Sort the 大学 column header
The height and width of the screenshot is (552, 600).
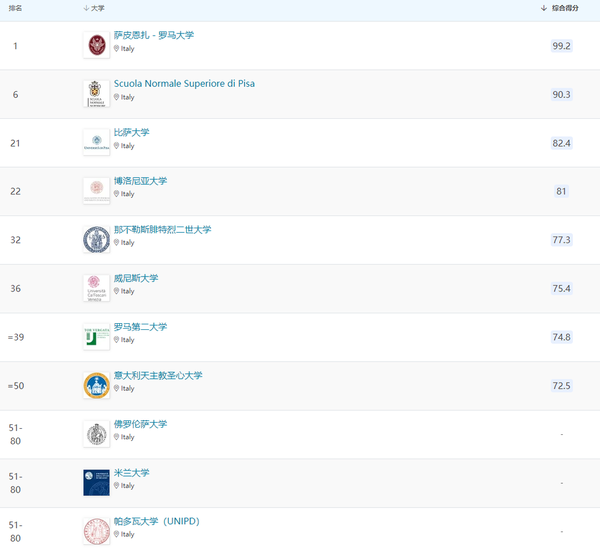[94, 8]
